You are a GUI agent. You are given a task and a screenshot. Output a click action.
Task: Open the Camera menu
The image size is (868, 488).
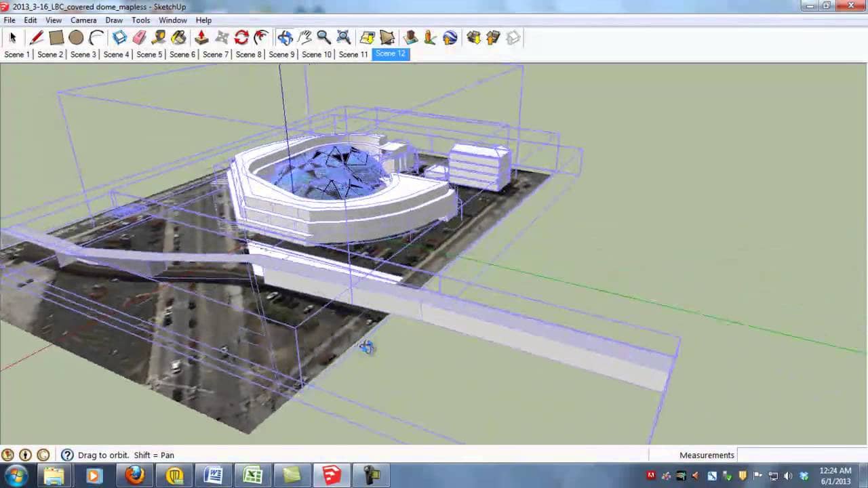83,20
